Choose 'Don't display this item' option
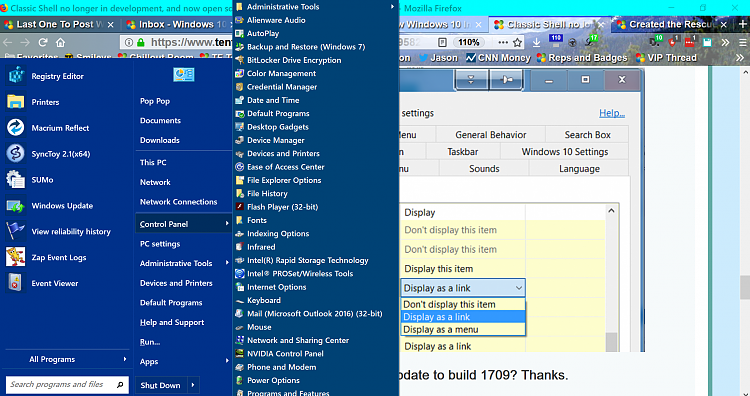750x396 pixels. point(463,304)
